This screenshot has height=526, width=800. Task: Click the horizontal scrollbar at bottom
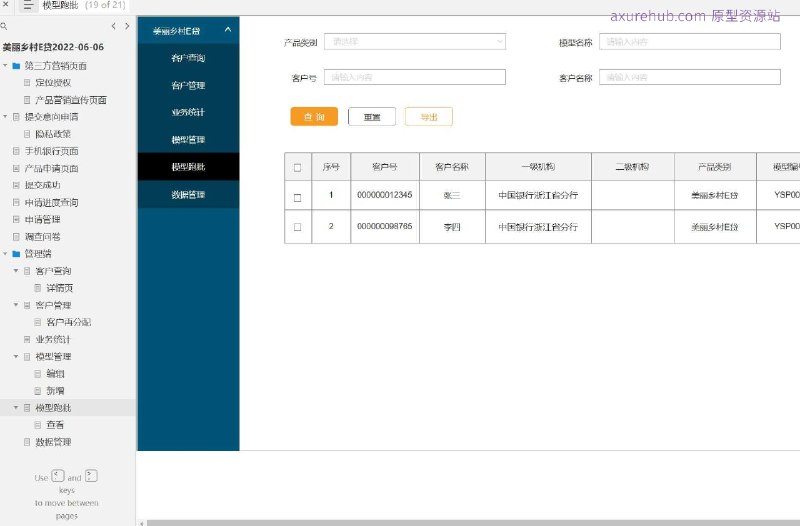(473, 523)
